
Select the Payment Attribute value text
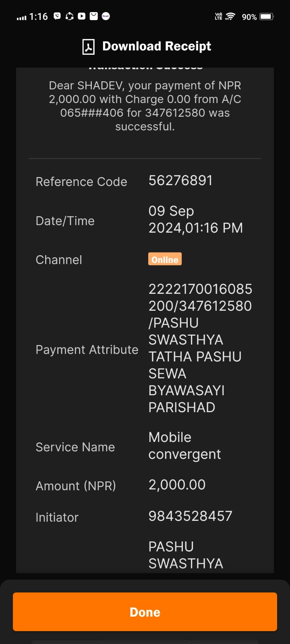[x=200, y=348]
